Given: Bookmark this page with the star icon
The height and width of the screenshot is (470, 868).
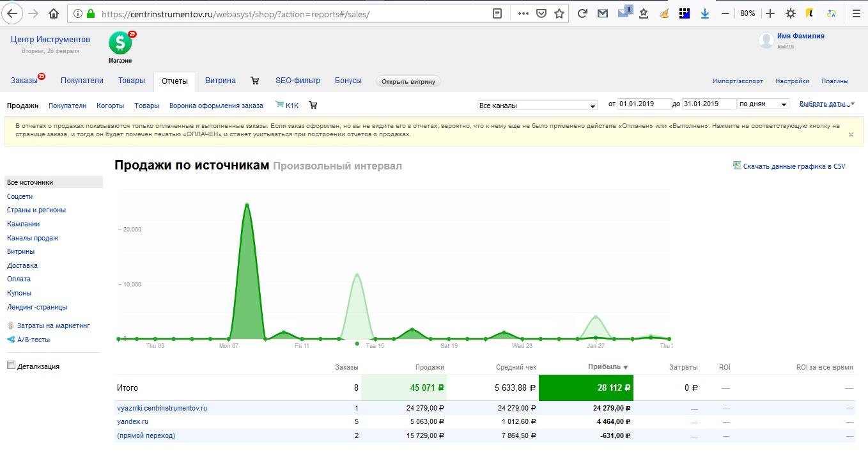Looking at the screenshot, I should click(x=559, y=13).
